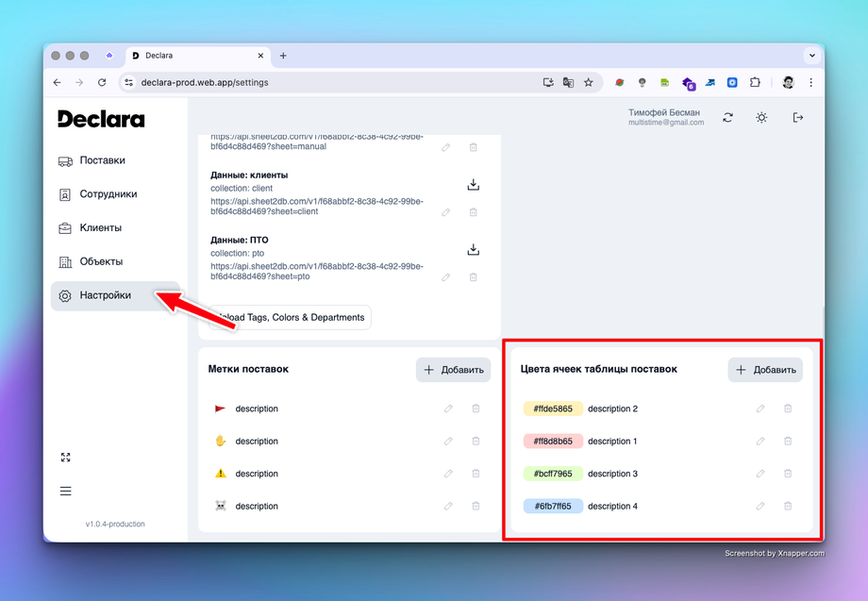The width and height of the screenshot is (868, 601).
Task: Click the logout icon in header
Action: tap(797, 117)
